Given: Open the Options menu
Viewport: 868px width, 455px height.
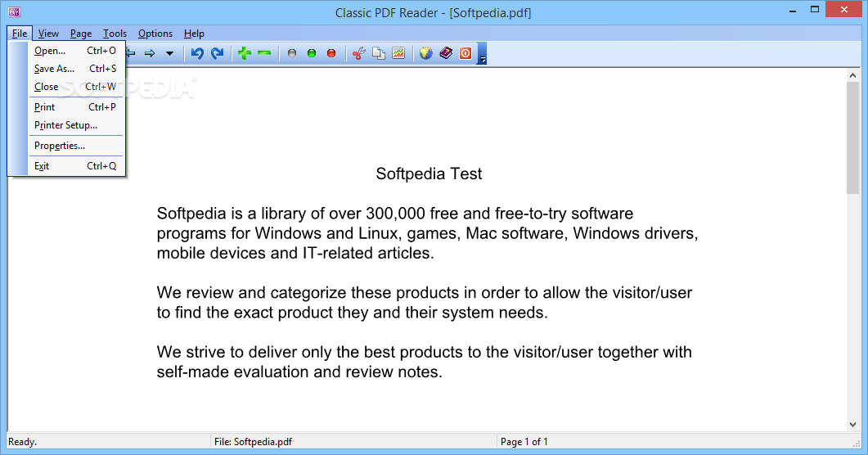Looking at the screenshot, I should coord(155,34).
